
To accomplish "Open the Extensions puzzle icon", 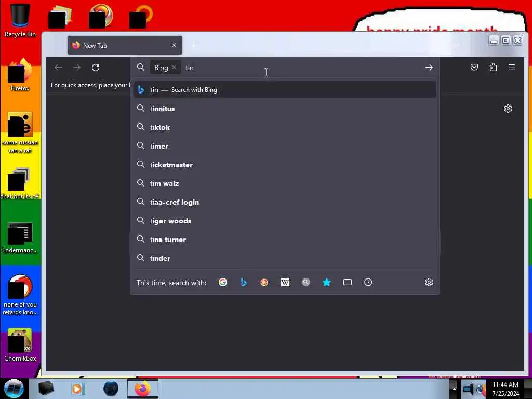I will point(493,67).
